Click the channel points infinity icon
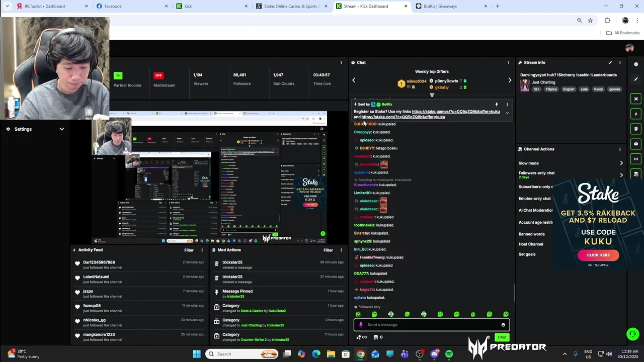The image size is (644, 362). click(x=362, y=337)
